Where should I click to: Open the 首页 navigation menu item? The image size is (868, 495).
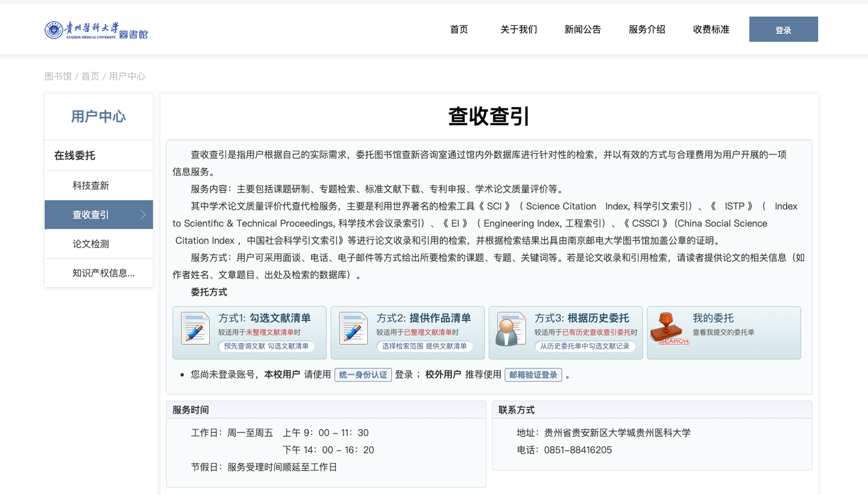click(x=459, y=29)
